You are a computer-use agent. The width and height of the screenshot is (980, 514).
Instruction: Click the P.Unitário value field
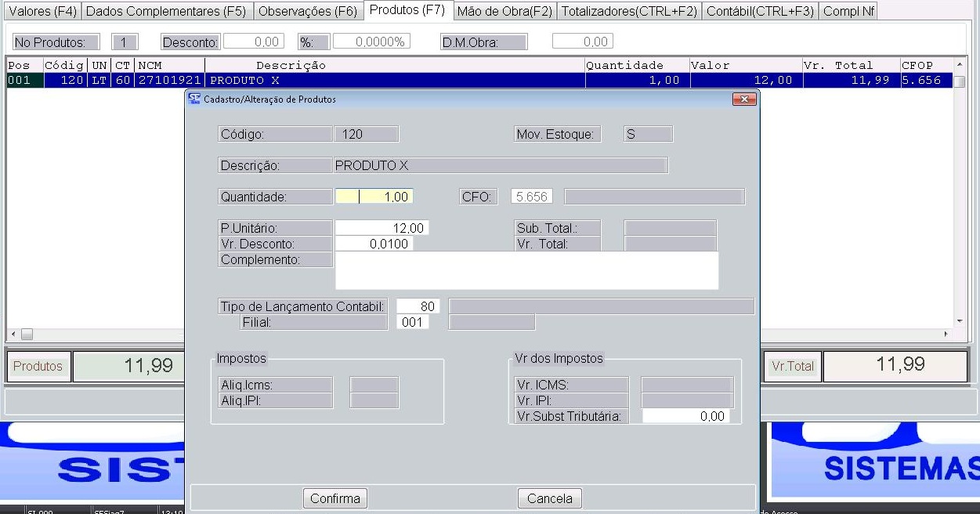[382, 228]
